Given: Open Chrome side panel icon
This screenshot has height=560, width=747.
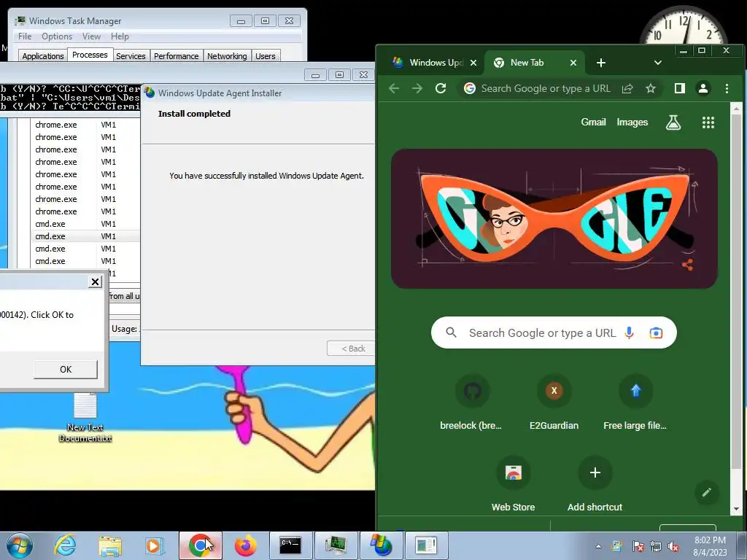Looking at the screenshot, I should pyautogui.click(x=680, y=88).
